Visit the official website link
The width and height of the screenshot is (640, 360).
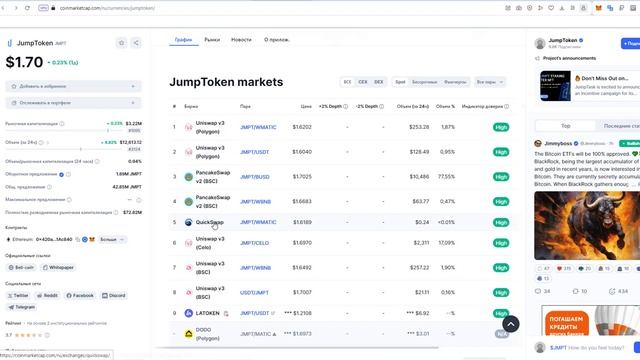tap(21, 268)
